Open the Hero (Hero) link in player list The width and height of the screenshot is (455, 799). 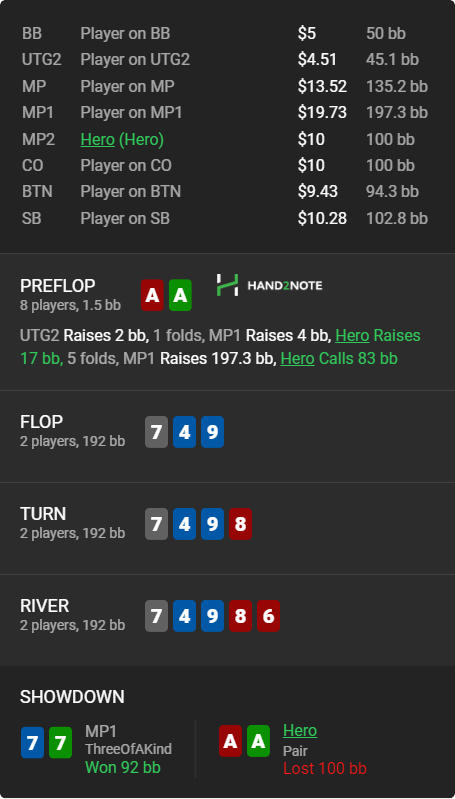[x=122, y=139]
